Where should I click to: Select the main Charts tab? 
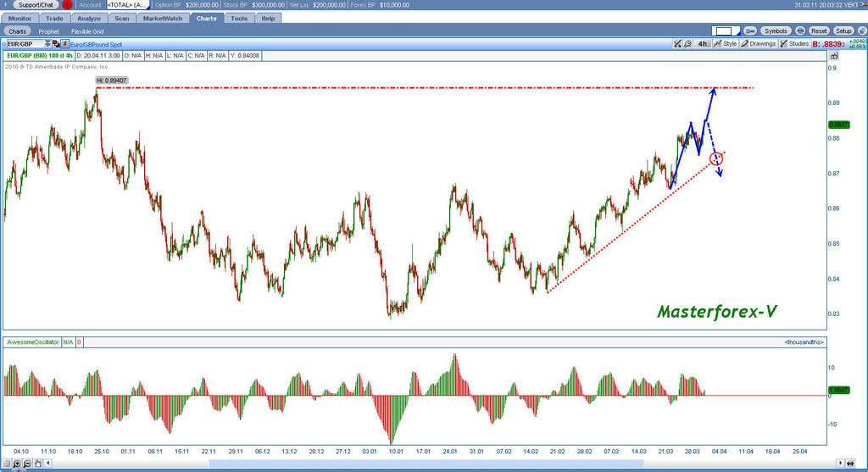[206, 19]
